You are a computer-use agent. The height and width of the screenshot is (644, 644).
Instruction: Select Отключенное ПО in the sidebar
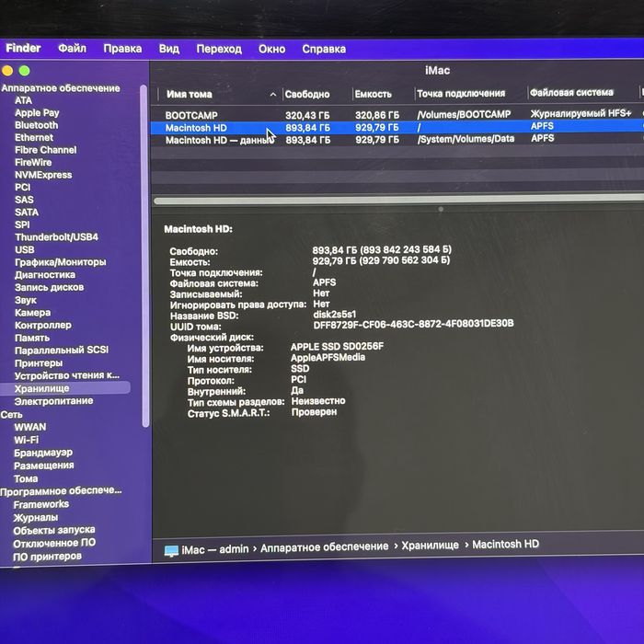(x=54, y=544)
